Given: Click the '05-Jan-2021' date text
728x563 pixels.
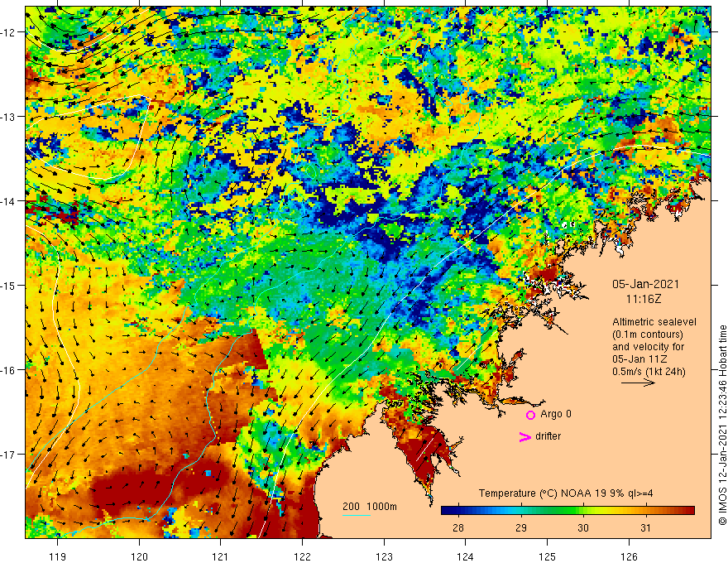Looking at the screenshot, I should tap(645, 284).
